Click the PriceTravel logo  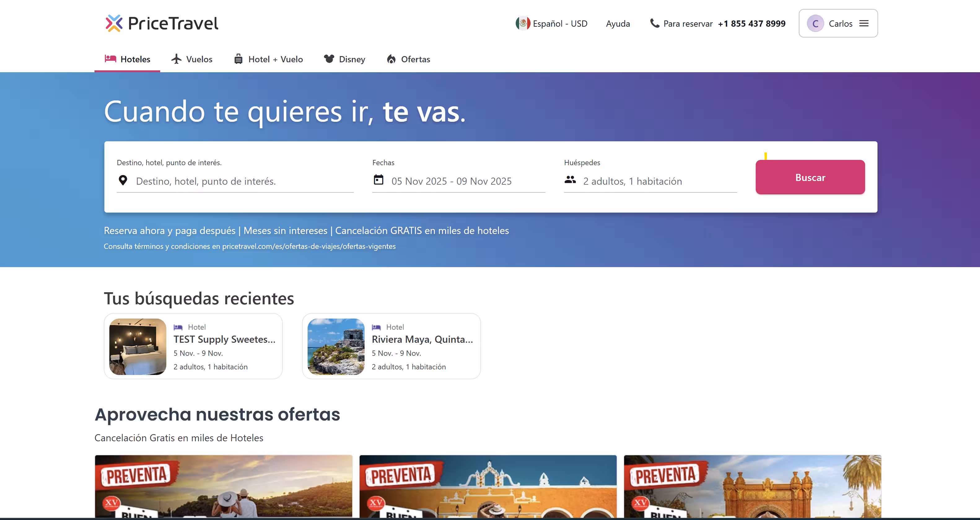click(x=161, y=23)
